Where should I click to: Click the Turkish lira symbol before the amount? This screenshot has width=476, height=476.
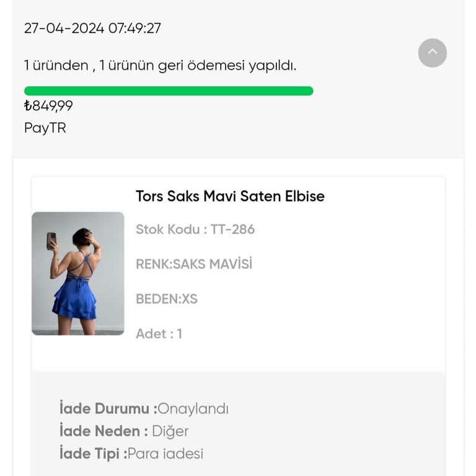(x=28, y=106)
